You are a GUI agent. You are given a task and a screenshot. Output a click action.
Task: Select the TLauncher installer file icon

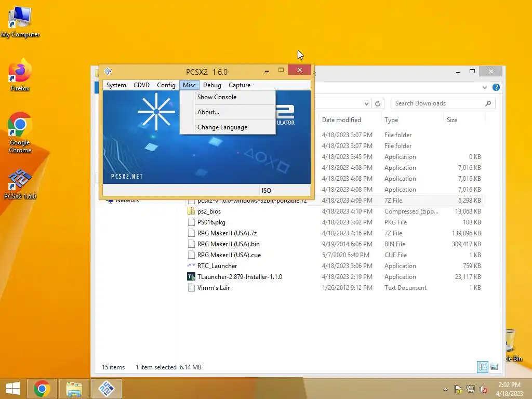[x=191, y=276]
